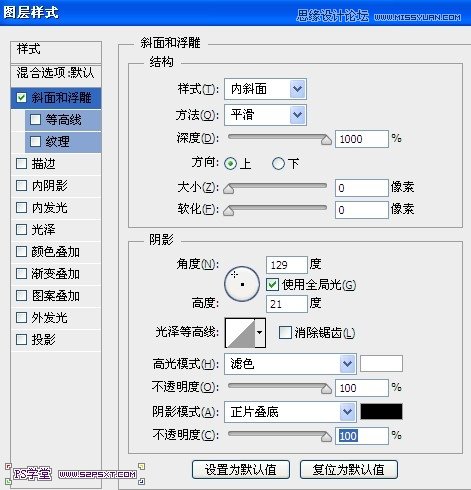Enable the 光泽 checkbox

point(21,230)
